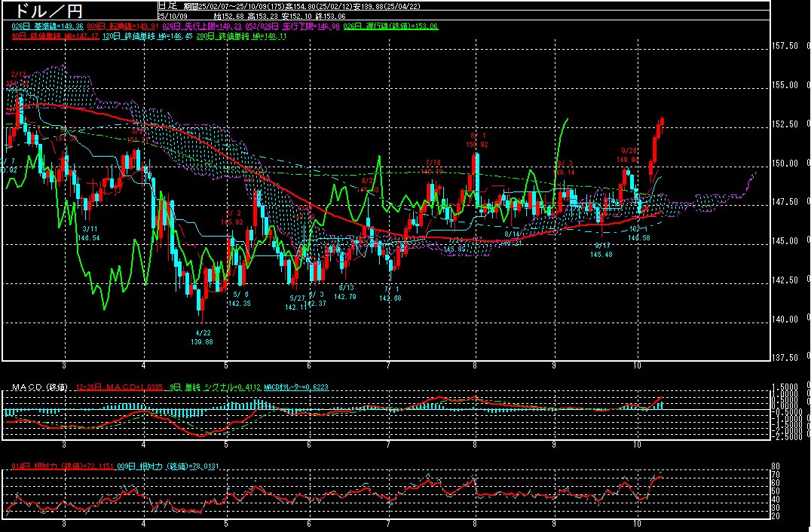The image size is (811, 532).
Task: Click the 150.00 price axis label
Action: (786, 164)
